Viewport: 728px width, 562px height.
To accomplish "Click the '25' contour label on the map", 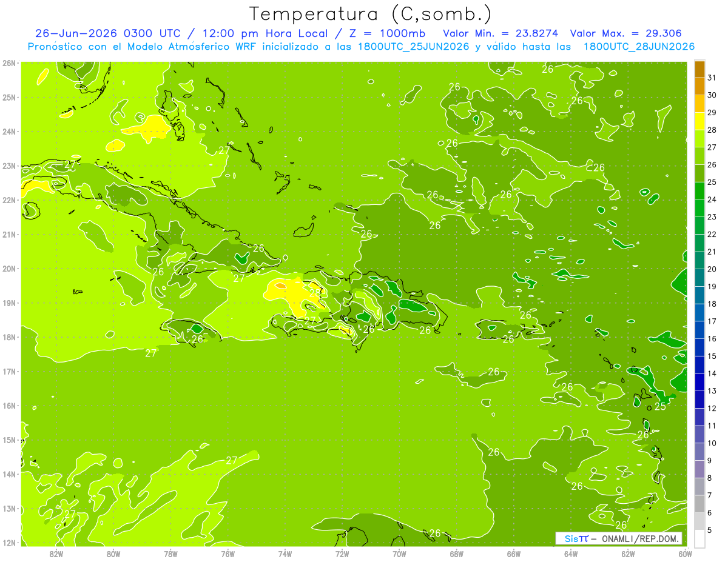I will (660, 406).
